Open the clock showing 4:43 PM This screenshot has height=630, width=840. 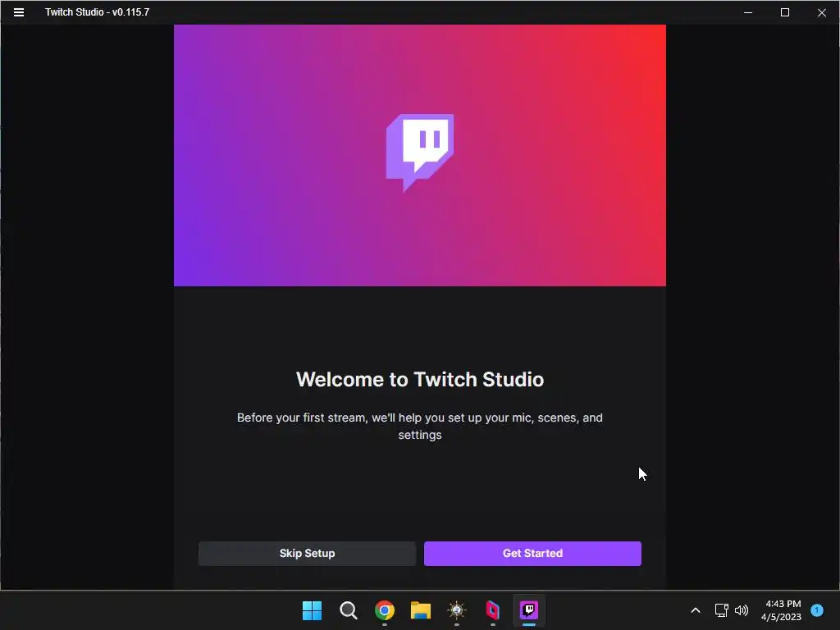tap(781, 610)
